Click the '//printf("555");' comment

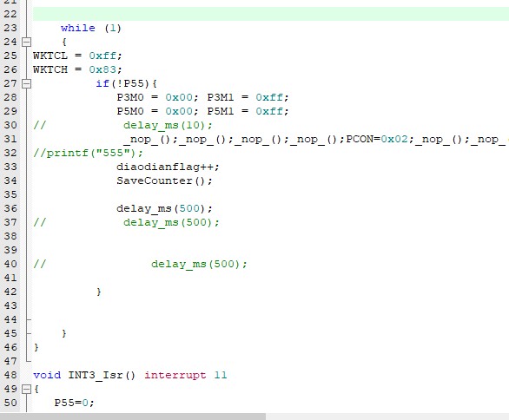(88, 153)
